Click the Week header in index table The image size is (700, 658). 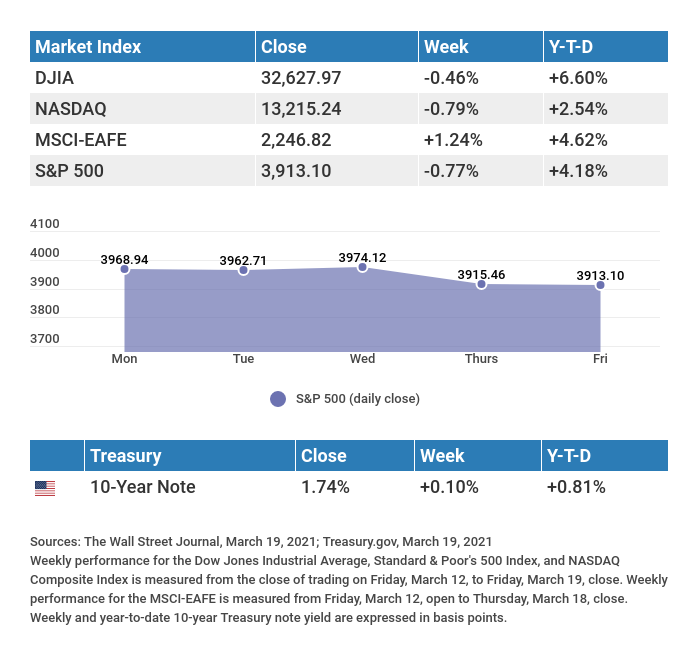446,47
